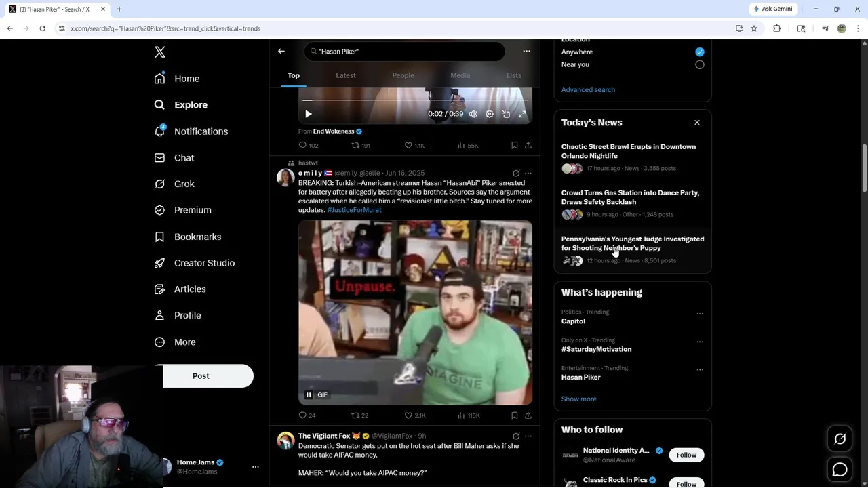This screenshot has width=868, height=488.
Task: View analytics showing 55K views
Action: coord(468,145)
